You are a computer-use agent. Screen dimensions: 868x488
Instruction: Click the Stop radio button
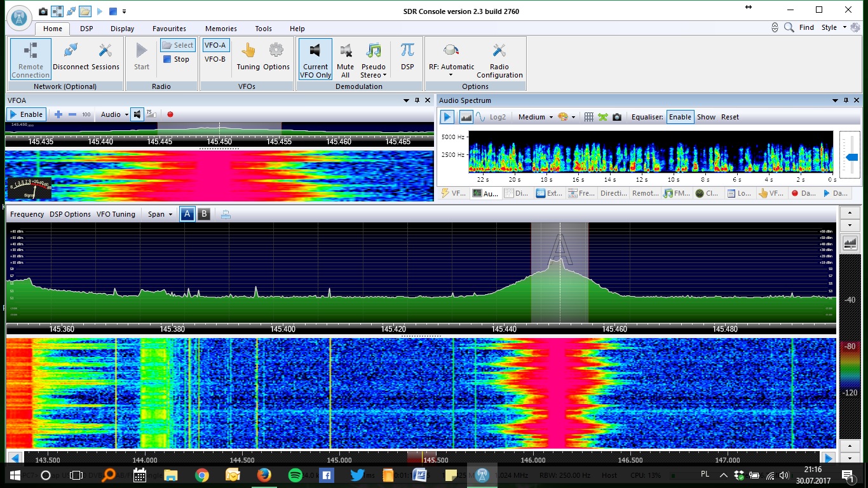coord(176,59)
